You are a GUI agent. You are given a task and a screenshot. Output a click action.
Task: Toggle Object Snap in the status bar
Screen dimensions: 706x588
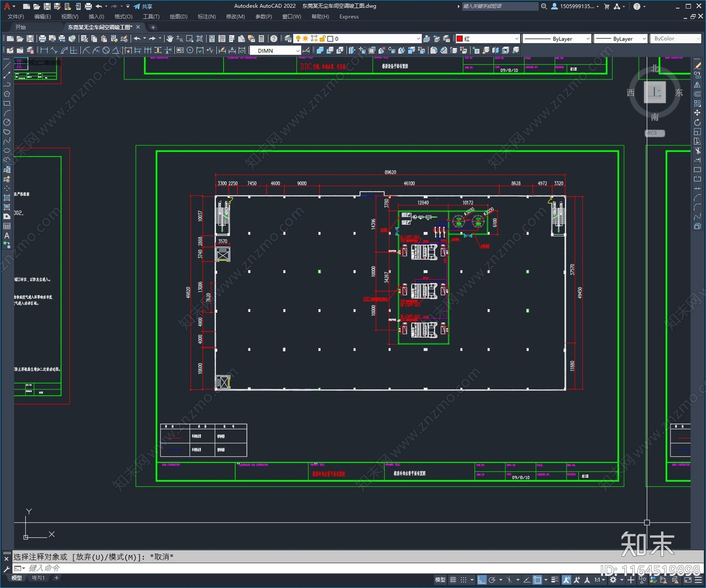point(537,580)
